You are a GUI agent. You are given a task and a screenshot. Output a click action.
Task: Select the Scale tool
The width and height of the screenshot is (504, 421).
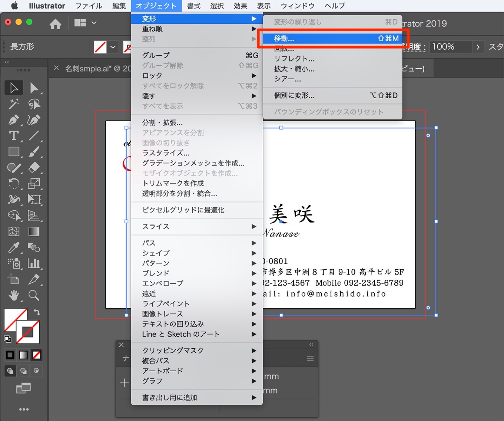pos(34,184)
